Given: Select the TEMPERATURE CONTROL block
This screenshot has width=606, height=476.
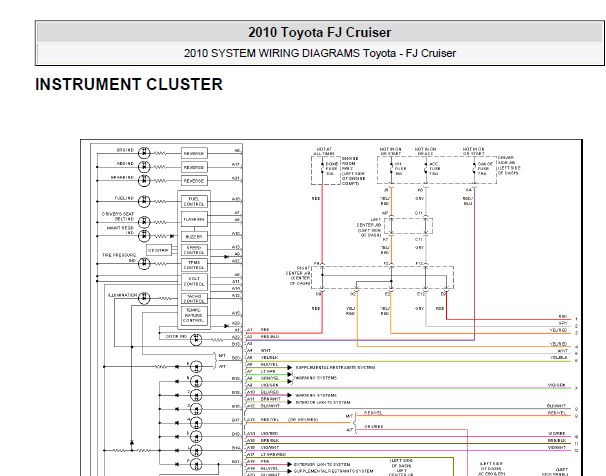Looking at the screenshot, I should coord(194,315).
